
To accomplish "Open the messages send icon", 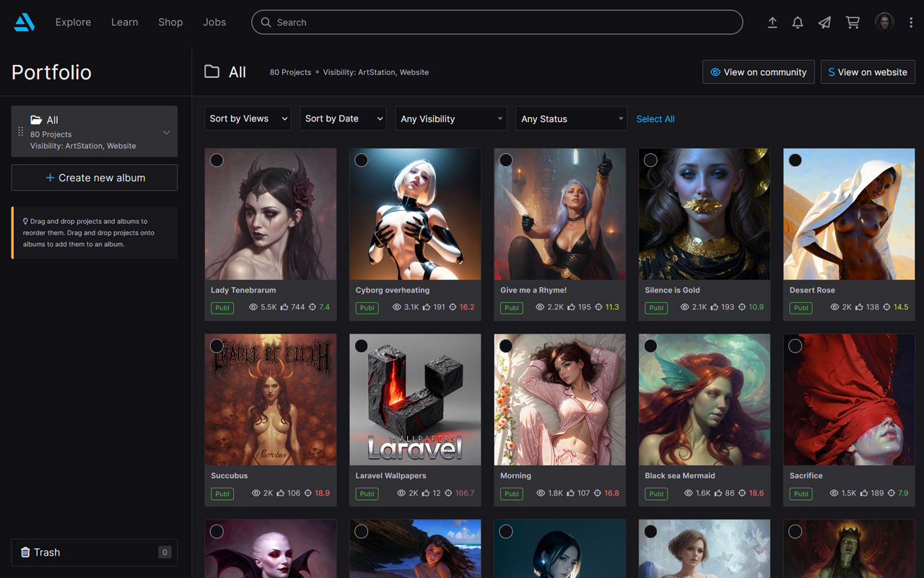I will tap(824, 22).
